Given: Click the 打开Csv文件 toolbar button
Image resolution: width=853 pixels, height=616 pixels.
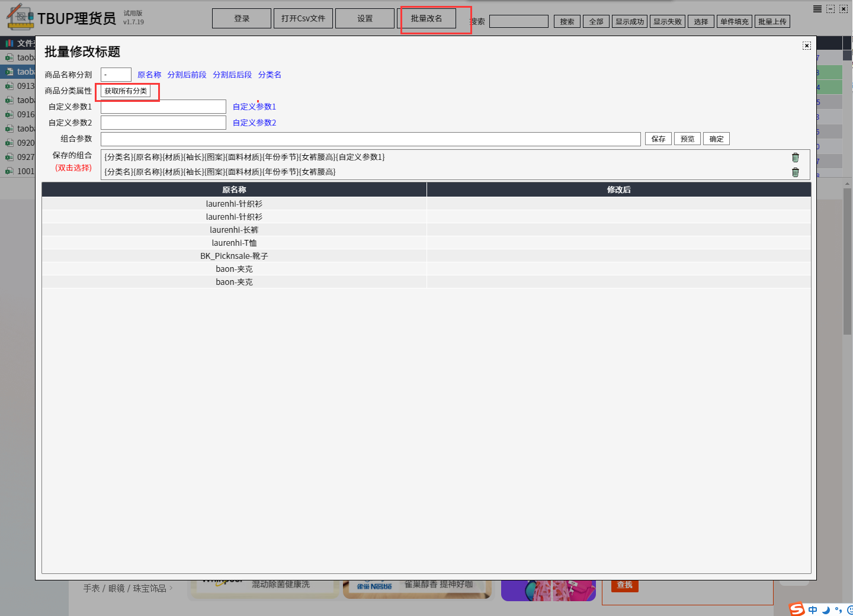Looking at the screenshot, I should (303, 18).
